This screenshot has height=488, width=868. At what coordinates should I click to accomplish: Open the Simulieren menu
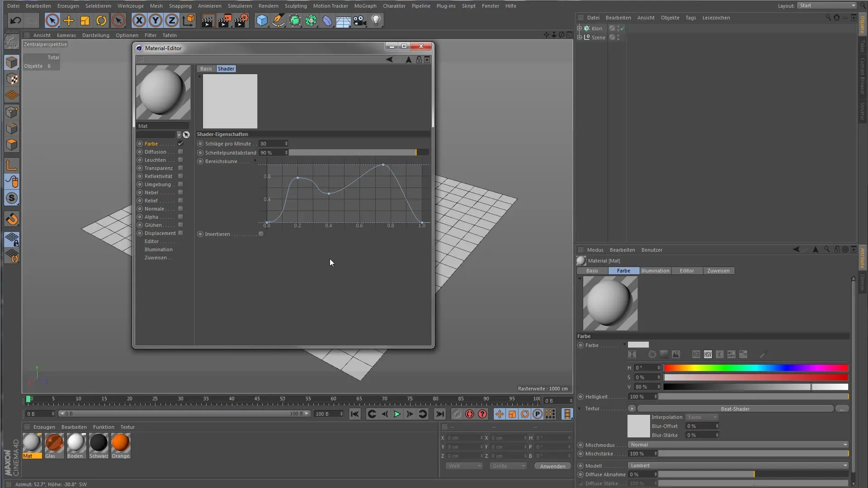[x=240, y=6]
